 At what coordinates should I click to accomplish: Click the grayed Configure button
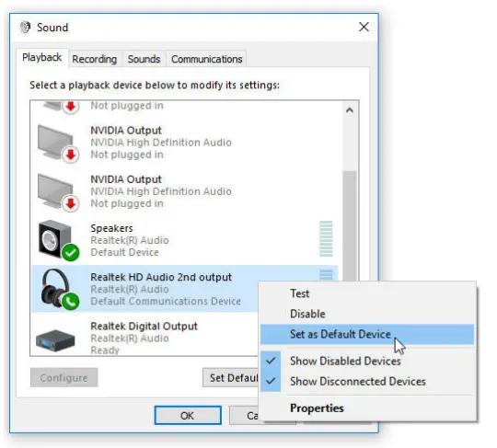coord(64,378)
